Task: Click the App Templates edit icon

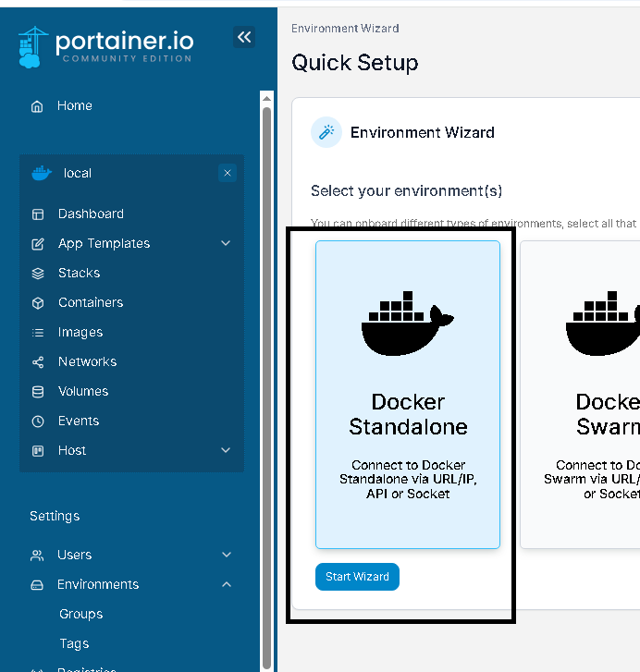Action: pyautogui.click(x=38, y=244)
